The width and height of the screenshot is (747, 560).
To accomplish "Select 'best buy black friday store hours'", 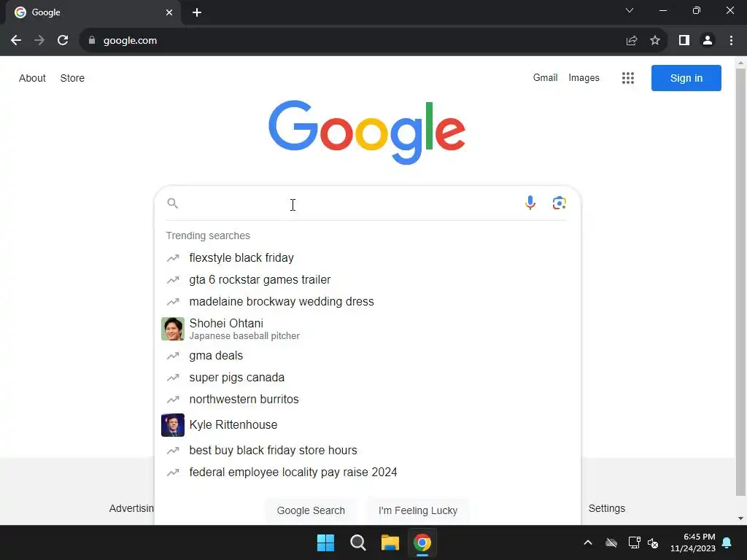I will point(368,451).
